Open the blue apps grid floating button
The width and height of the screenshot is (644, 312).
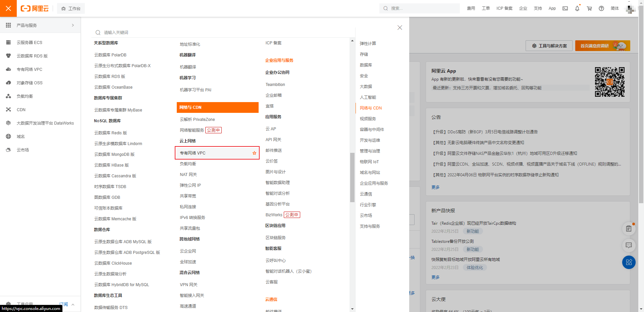tap(629, 262)
